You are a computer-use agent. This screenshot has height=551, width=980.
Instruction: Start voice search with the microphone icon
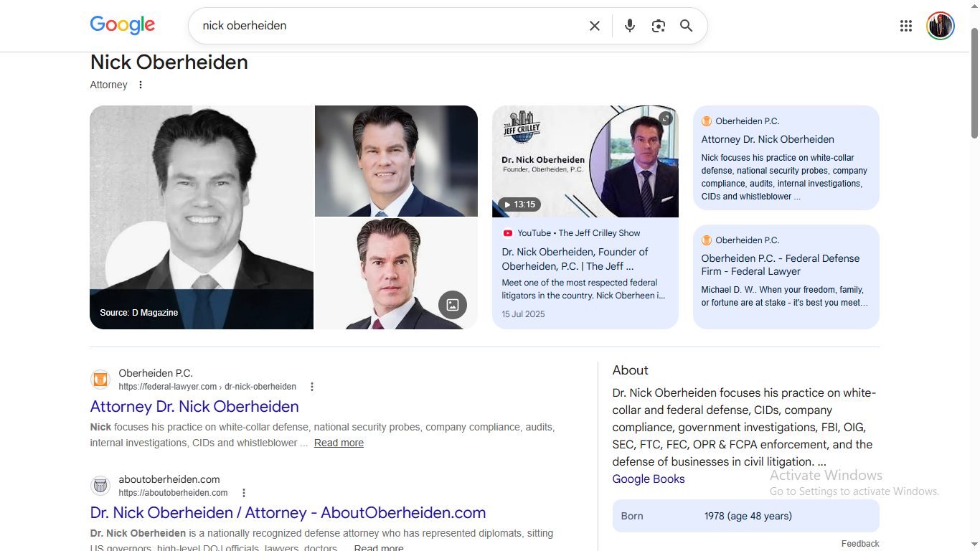(630, 26)
